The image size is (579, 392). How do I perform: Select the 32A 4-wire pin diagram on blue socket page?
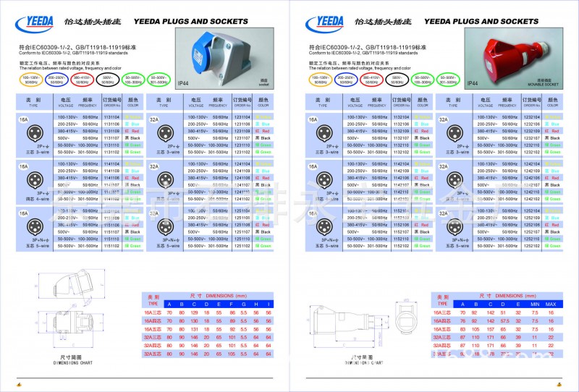[x=166, y=180]
